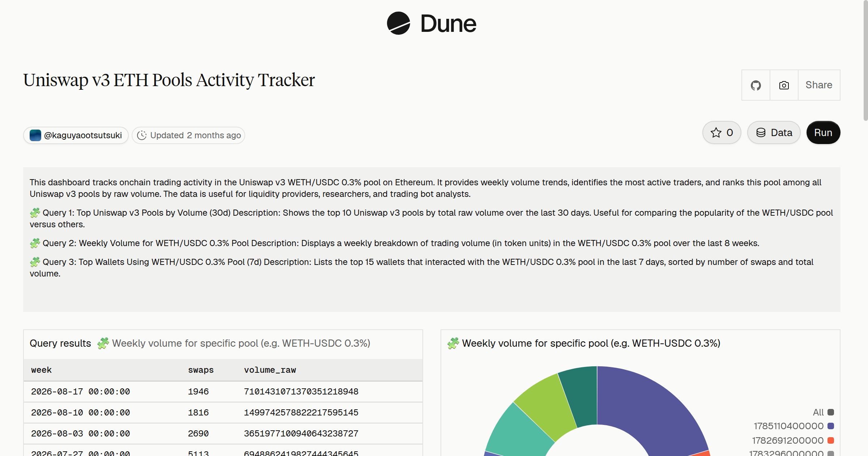This screenshot has height=456, width=868.
Task: Select swaps value 1946
Action: point(198,392)
